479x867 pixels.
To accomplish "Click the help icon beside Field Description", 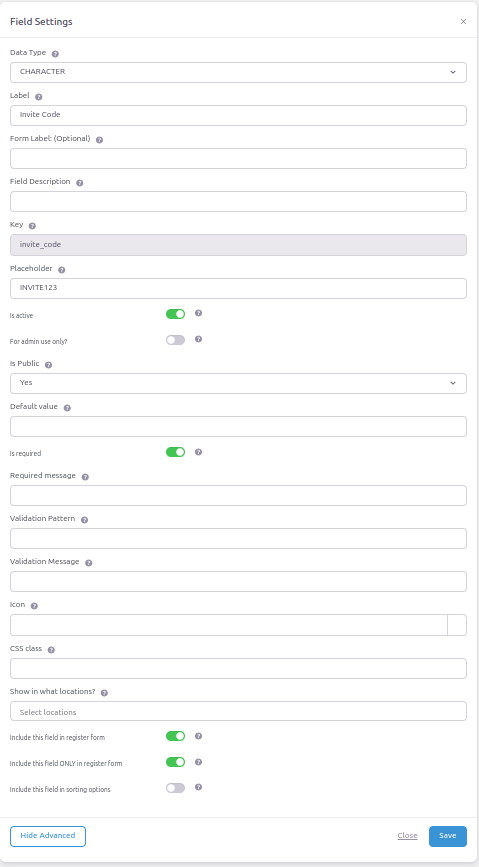I will coord(80,183).
